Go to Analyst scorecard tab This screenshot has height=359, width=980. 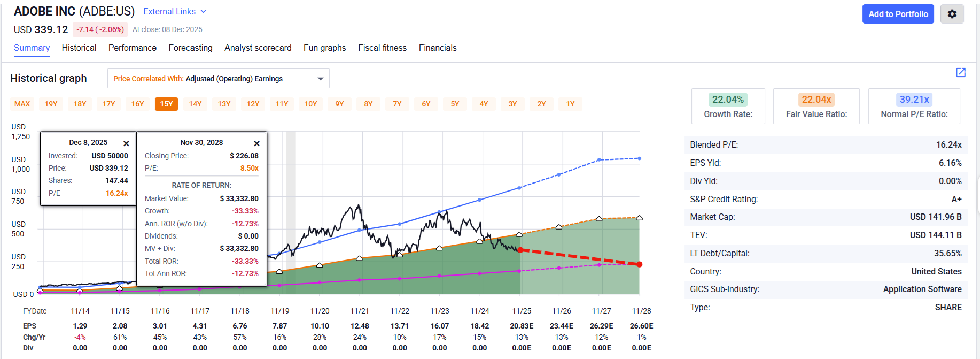(258, 48)
